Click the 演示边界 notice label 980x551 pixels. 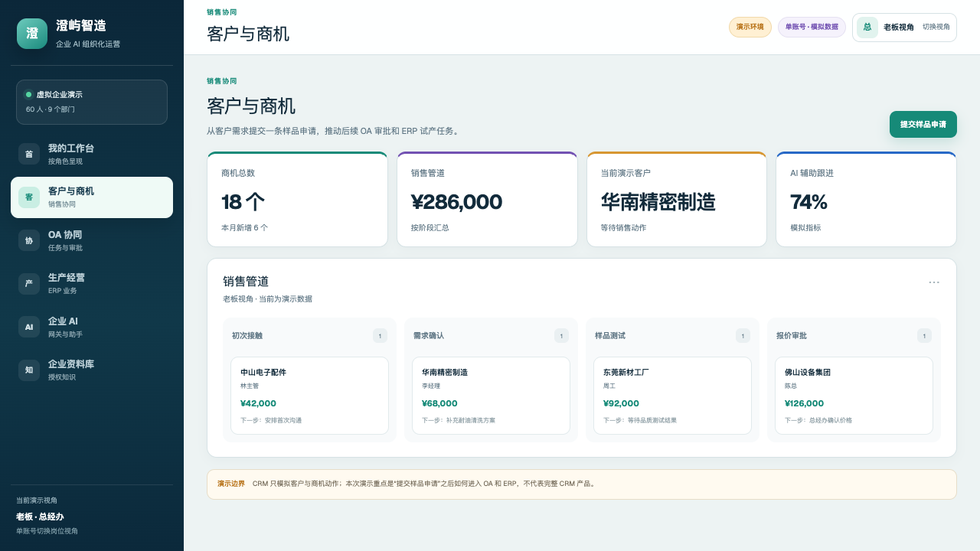coord(231,484)
